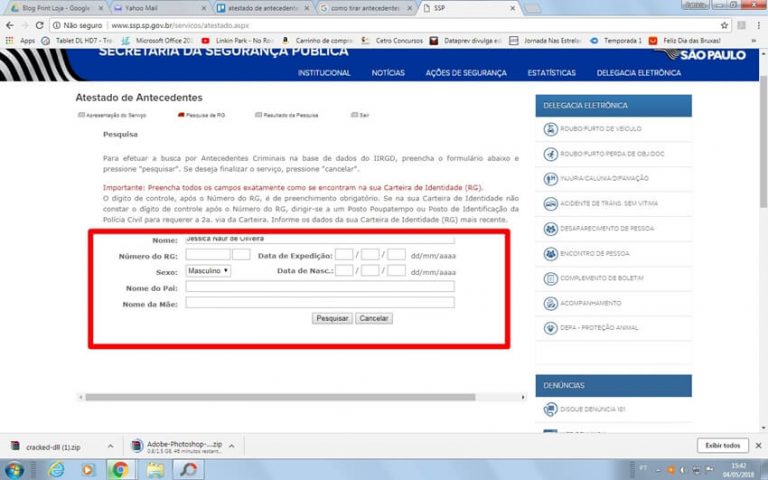Open Chrome from the Windows taskbar
The width and height of the screenshot is (768, 480).
[x=119, y=469]
